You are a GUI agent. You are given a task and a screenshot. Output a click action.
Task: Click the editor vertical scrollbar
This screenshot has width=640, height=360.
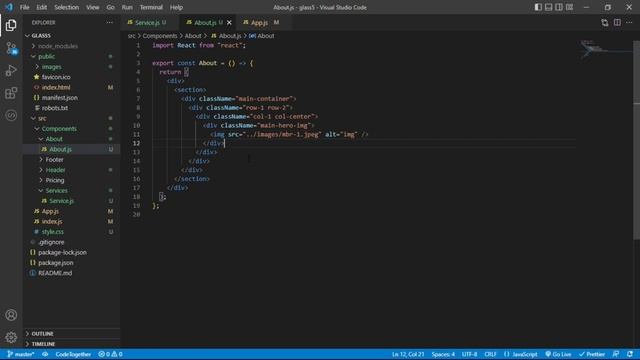pos(636,139)
